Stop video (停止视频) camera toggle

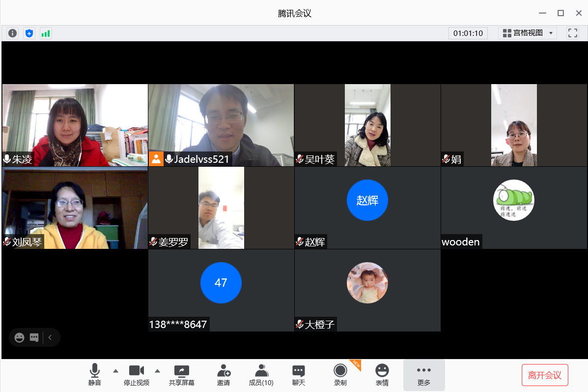(x=136, y=375)
